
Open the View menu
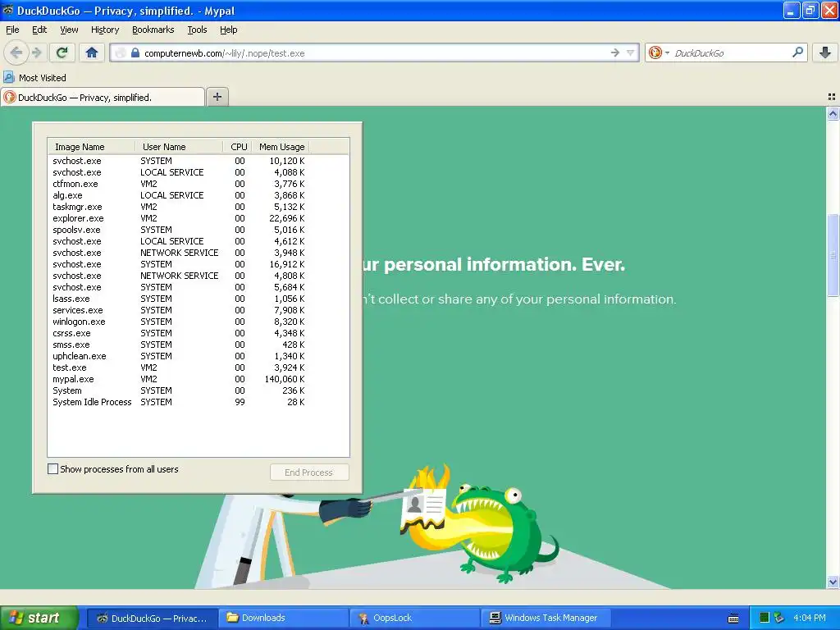69,30
